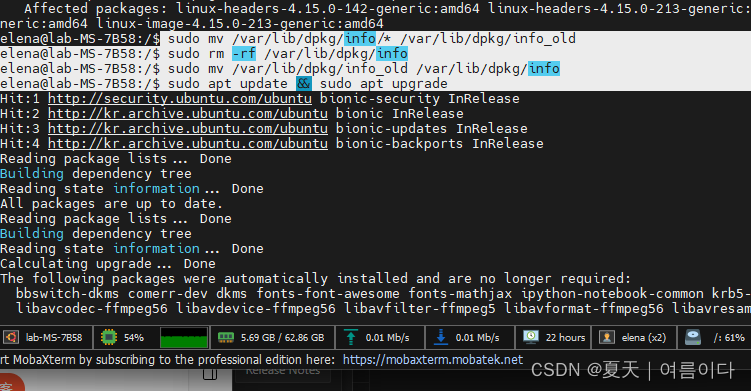Follow the mobaxterm.mobatek.net subscription link
Image resolution: width=751 pixels, height=391 pixels.
pos(432,359)
